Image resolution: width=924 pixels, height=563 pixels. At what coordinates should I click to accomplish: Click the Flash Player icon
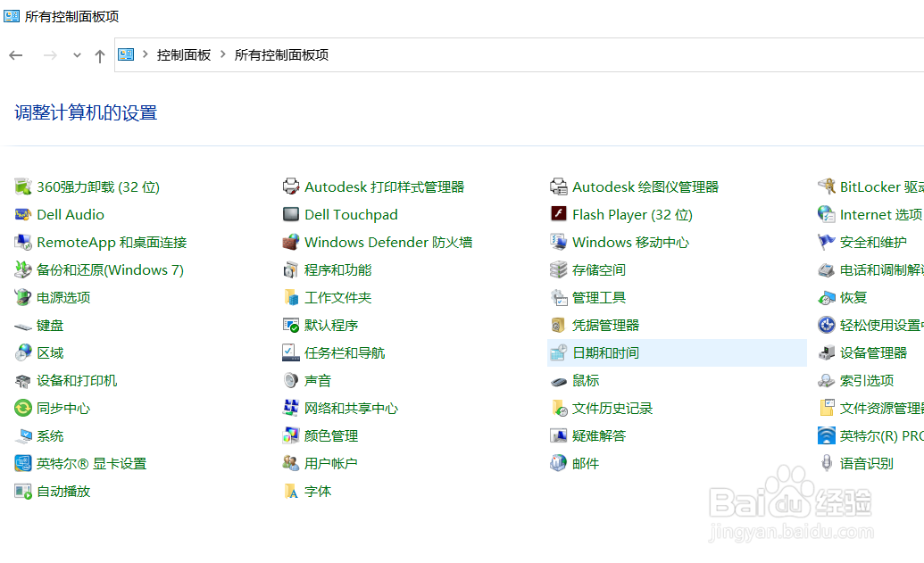click(x=559, y=214)
